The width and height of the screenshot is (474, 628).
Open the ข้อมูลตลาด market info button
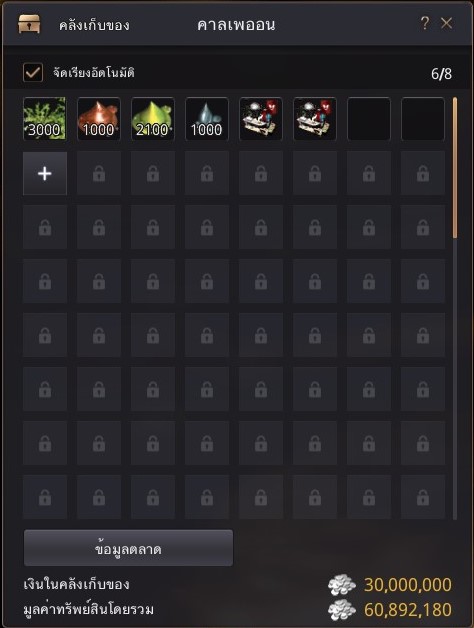point(128,548)
